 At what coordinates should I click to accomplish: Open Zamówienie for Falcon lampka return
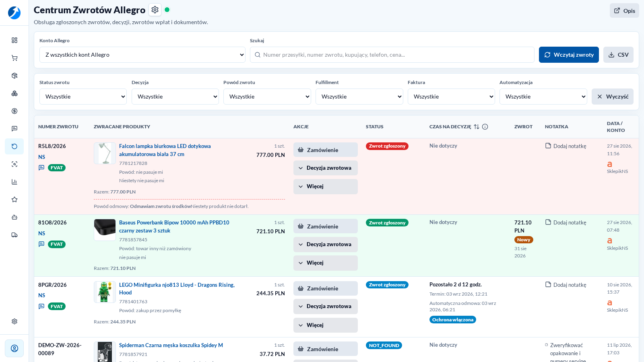(326, 150)
